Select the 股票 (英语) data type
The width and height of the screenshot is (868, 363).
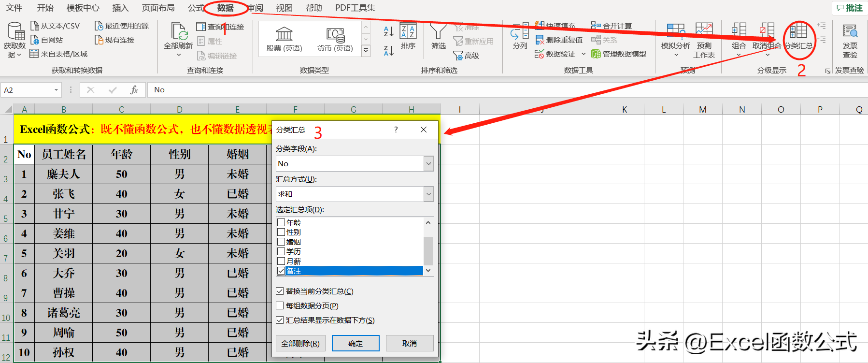point(284,39)
